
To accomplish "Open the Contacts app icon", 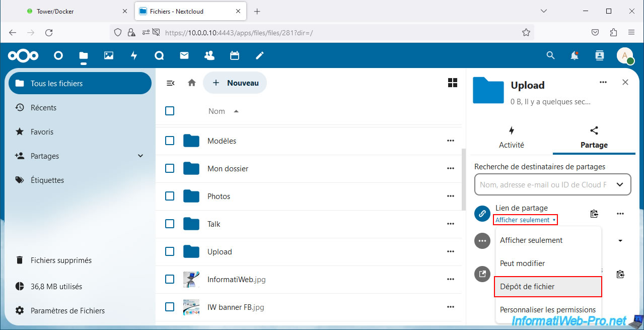I will tap(209, 56).
